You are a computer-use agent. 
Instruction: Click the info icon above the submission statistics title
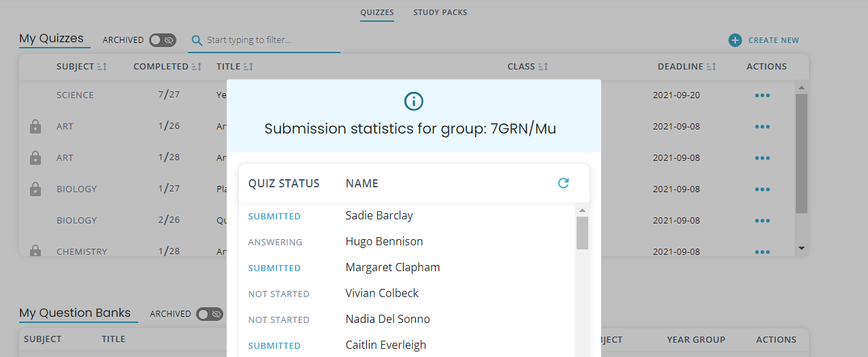[414, 102]
